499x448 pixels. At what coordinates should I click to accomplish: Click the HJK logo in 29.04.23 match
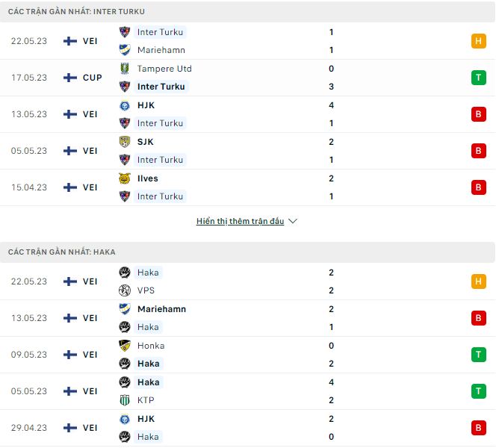pyautogui.click(x=125, y=419)
